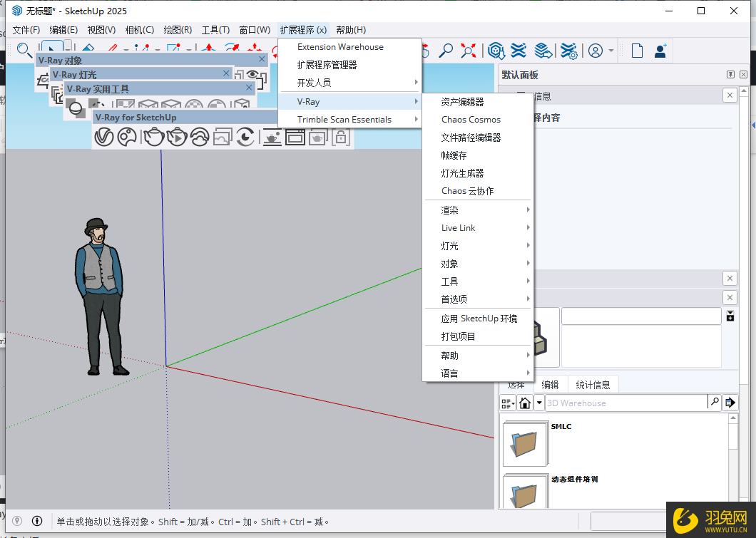Choose 扩展程序管理器 menu entry

350,65
